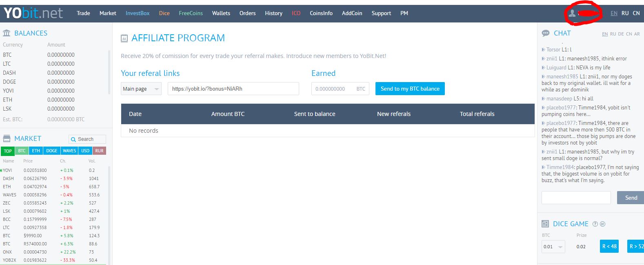Go to Wallets
This screenshot has width=644, height=265.
coord(221,13)
